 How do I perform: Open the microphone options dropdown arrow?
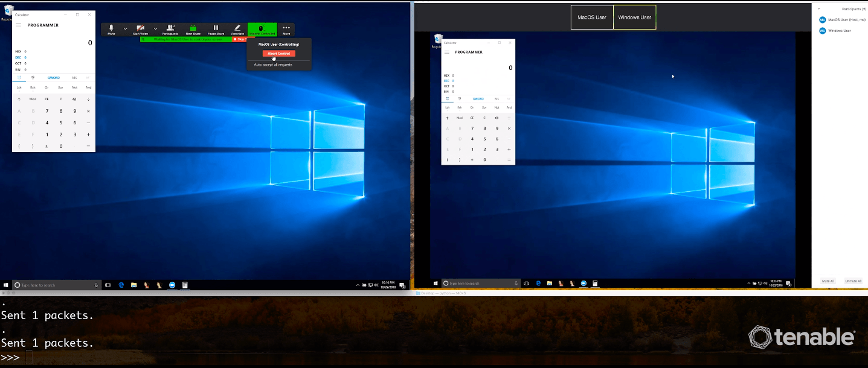pyautogui.click(x=124, y=29)
